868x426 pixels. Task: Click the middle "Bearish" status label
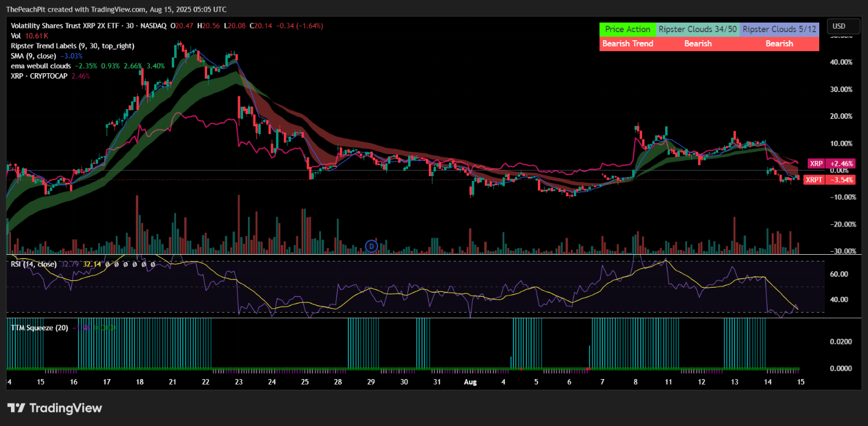pos(698,43)
